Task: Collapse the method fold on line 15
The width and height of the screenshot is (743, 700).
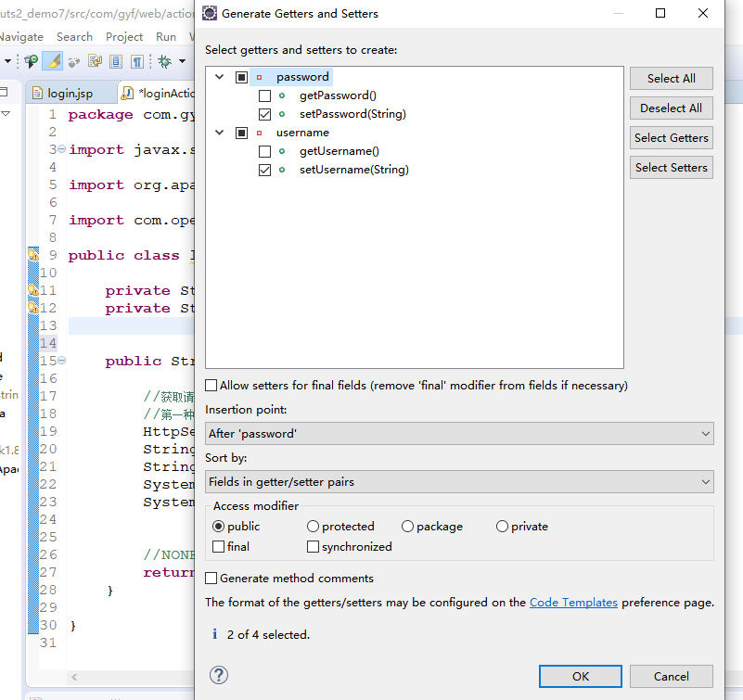Action: 61,361
